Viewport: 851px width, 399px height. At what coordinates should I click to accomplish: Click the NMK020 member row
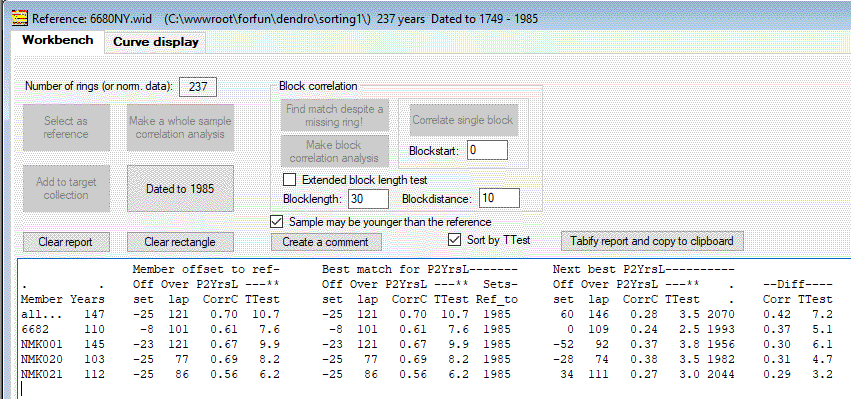(426, 359)
